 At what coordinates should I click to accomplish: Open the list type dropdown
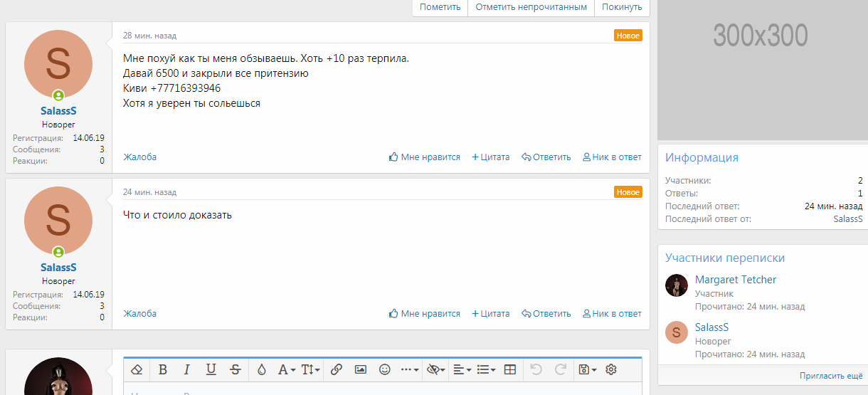(x=487, y=369)
